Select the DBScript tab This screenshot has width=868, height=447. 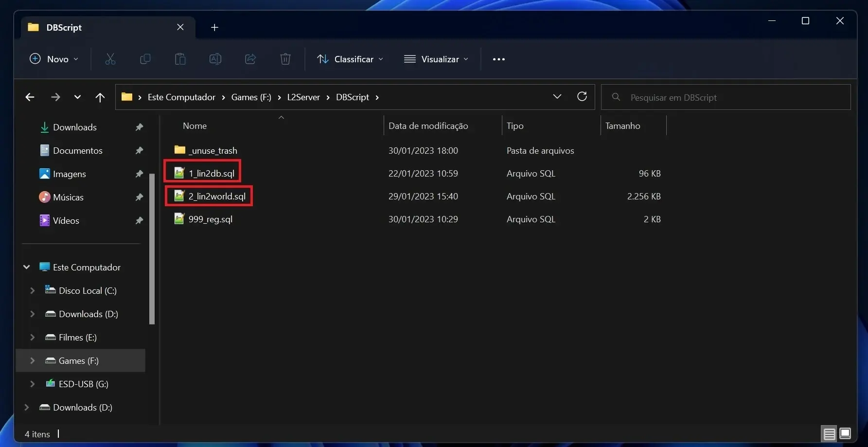point(107,27)
